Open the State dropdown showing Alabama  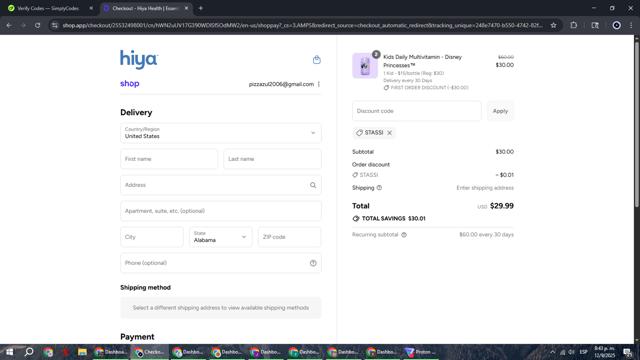coord(221,237)
